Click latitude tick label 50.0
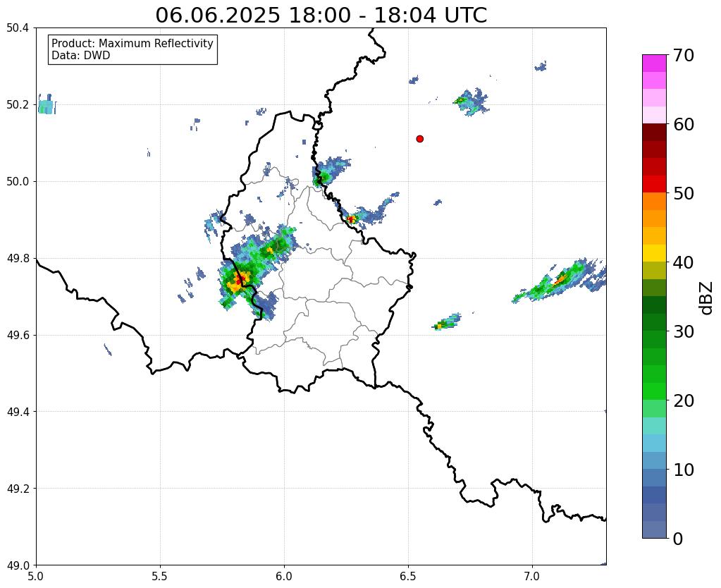 18,182
